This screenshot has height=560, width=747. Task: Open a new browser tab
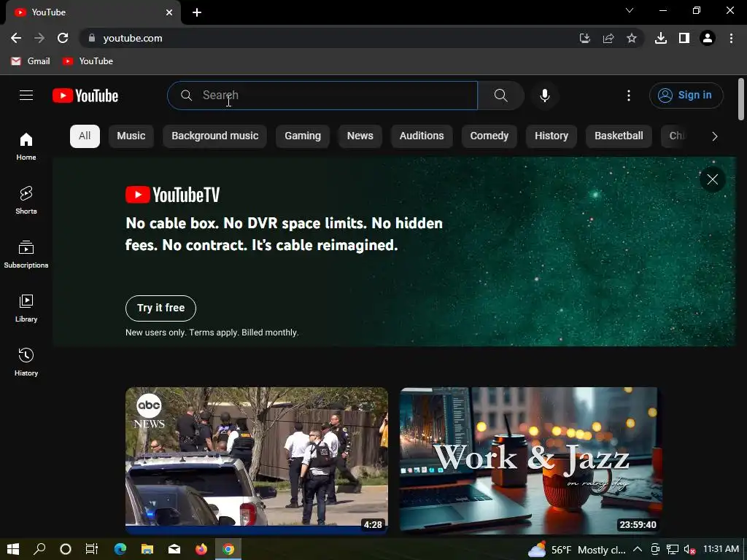tap(197, 12)
